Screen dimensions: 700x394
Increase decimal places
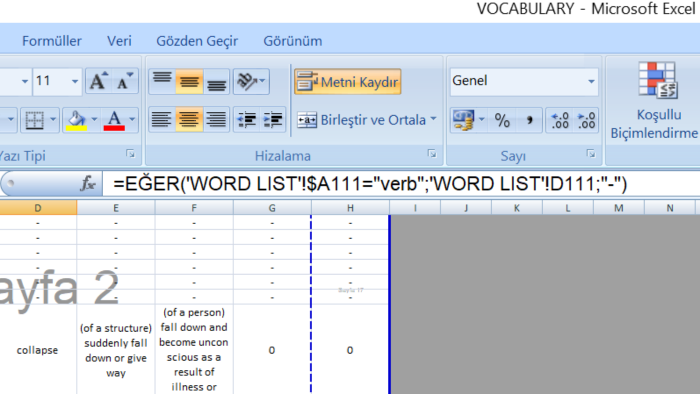tap(560, 120)
